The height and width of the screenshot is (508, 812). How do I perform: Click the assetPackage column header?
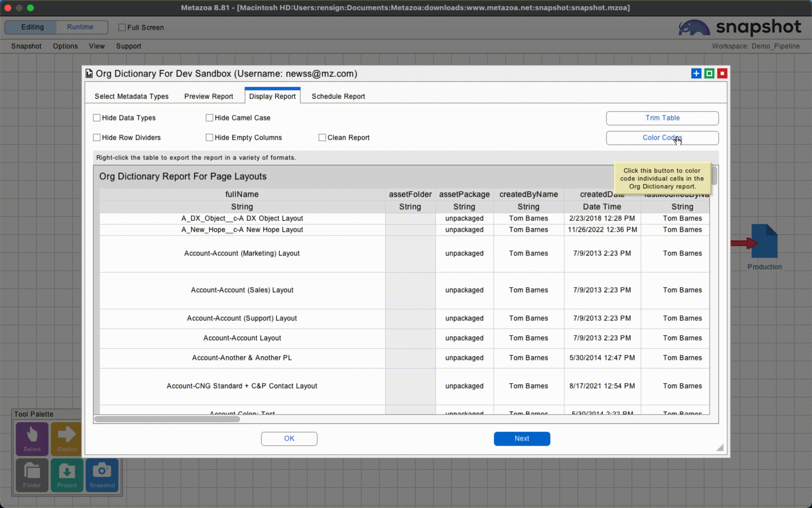(x=464, y=194)
